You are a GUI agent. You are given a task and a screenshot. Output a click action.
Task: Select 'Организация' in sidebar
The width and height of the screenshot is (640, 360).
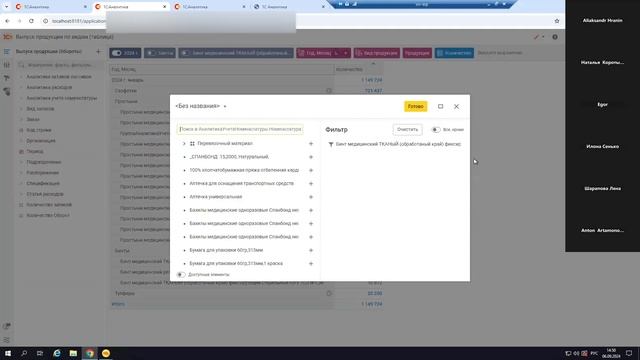point(41,141)
